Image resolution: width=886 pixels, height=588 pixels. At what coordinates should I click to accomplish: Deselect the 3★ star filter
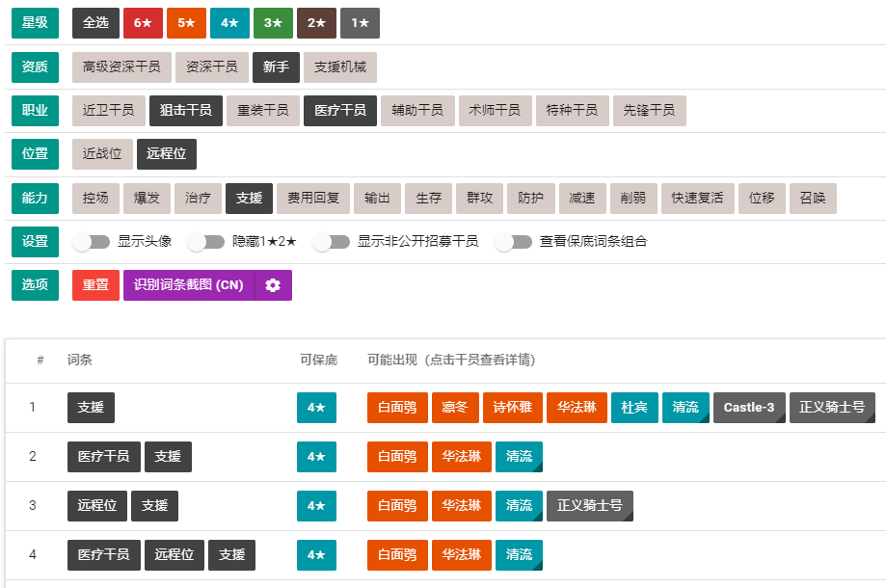point(273,22)
